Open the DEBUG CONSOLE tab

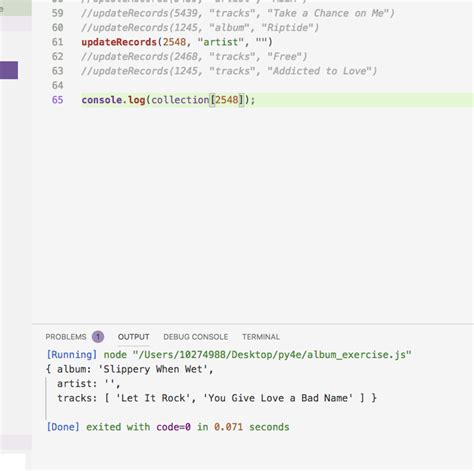[x=196, y=337]
